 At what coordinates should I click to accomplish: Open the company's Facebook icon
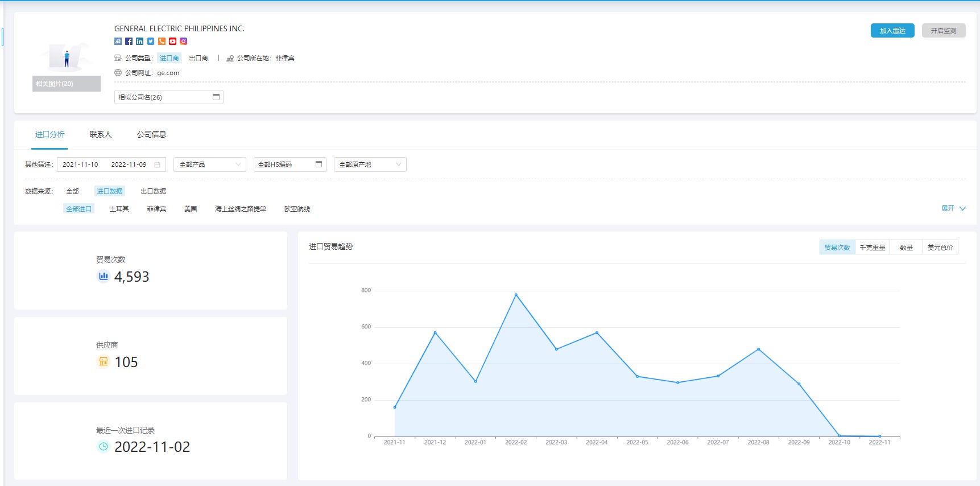[x=129, y=42]
